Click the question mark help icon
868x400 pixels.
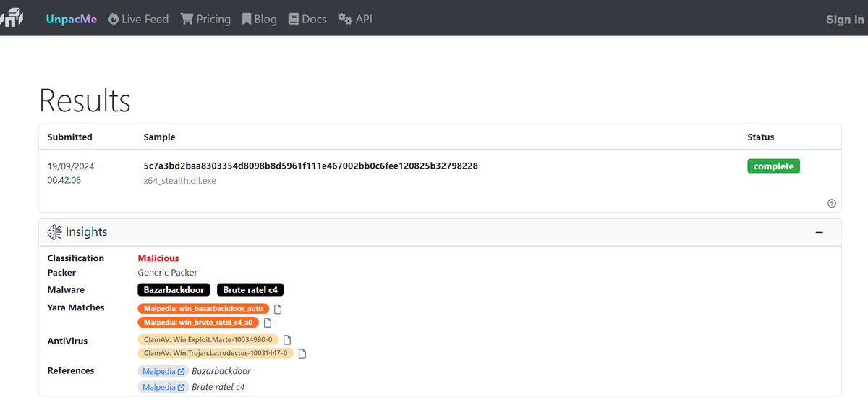pos(832,203)
